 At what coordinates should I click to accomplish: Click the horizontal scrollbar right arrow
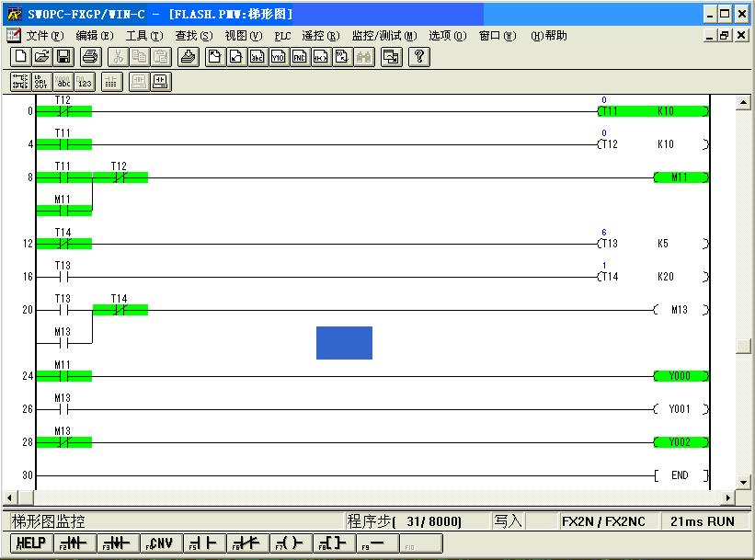tap(729, 497)
